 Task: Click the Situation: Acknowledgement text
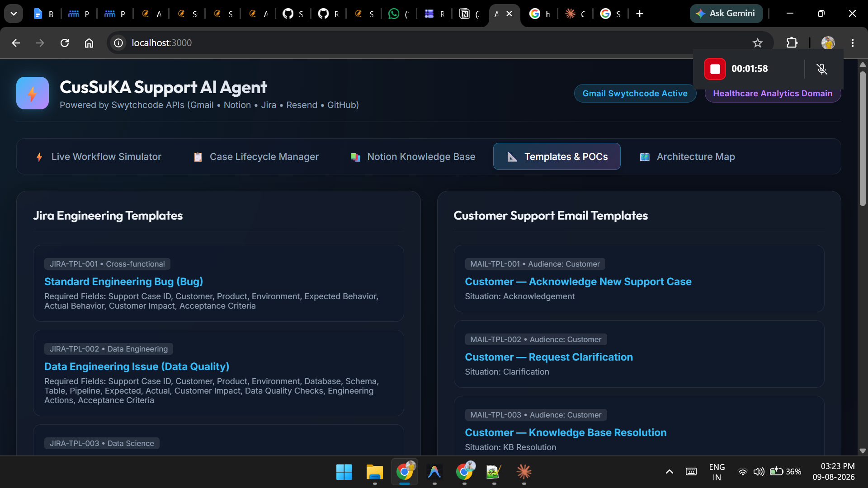[x=520, y=296]
